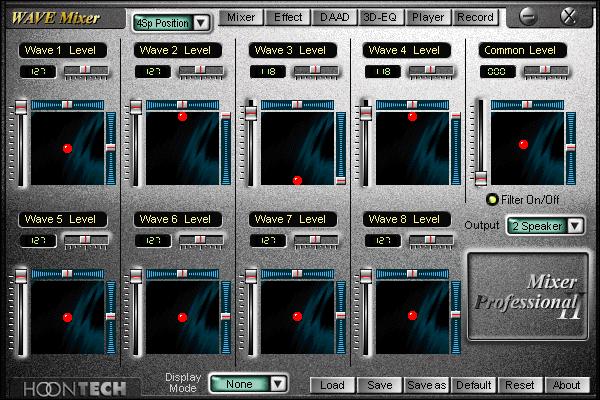600x400 pixels.
Task: Click the Wave 1 level value display
Action: click(x=38, y=72)
